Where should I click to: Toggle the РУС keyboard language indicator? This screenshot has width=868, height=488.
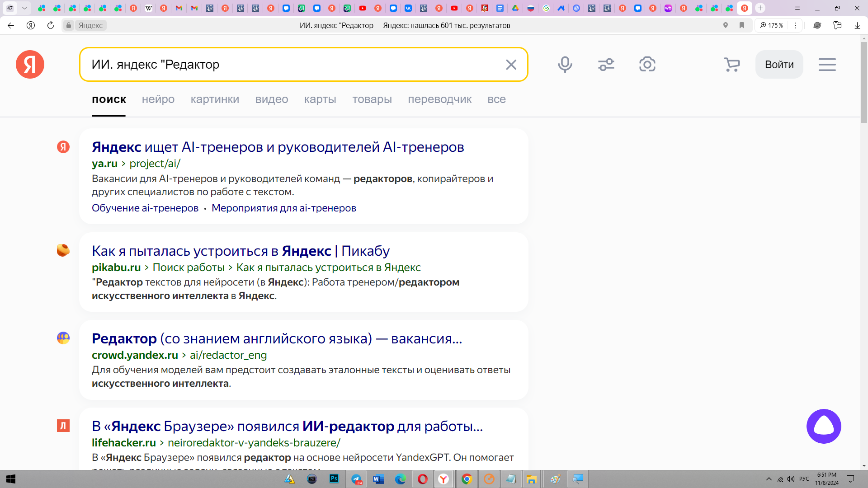click(804, 479)
